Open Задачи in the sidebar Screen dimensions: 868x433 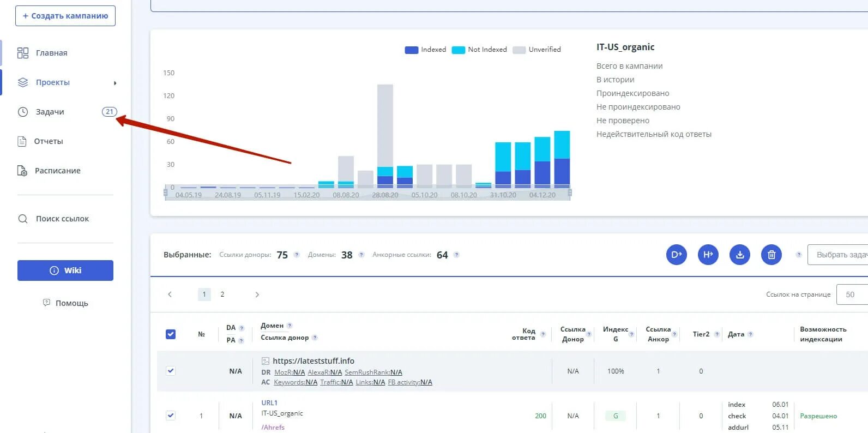(x=50, y=112)
